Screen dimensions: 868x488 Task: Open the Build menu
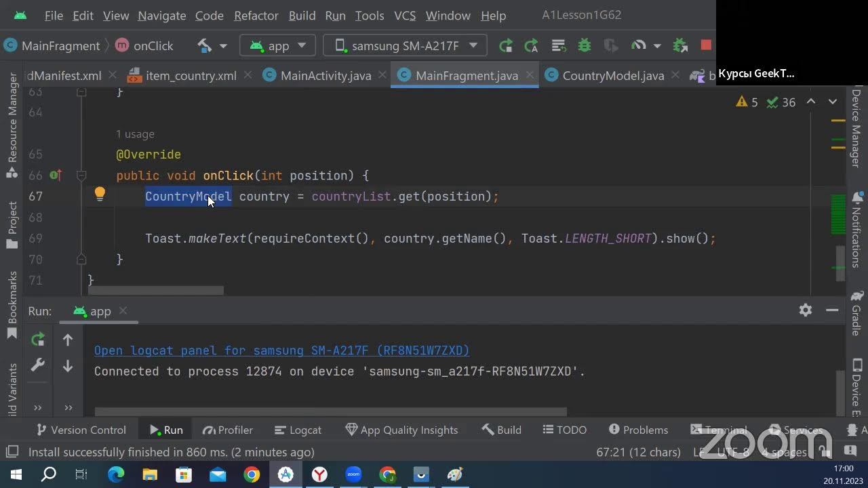(302, 16)
